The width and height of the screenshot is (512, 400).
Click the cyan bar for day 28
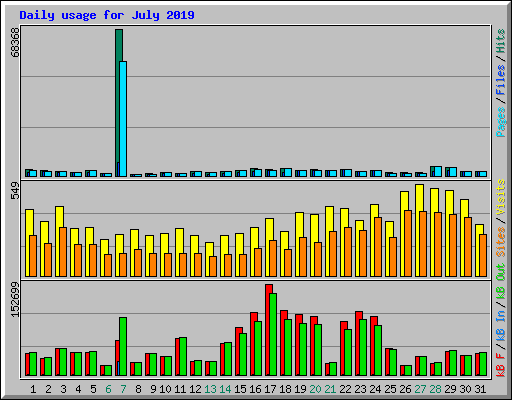438,171
